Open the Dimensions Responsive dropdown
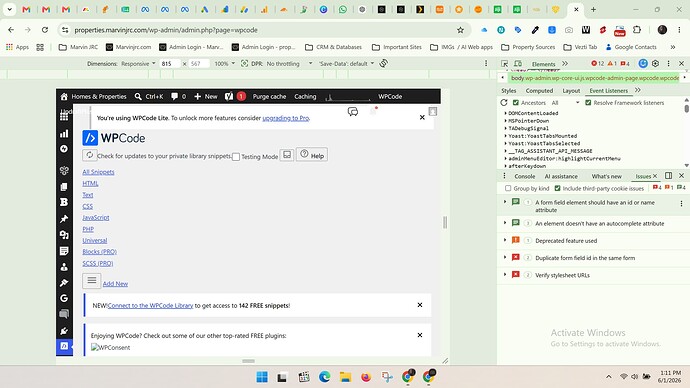 coord(138,64)
